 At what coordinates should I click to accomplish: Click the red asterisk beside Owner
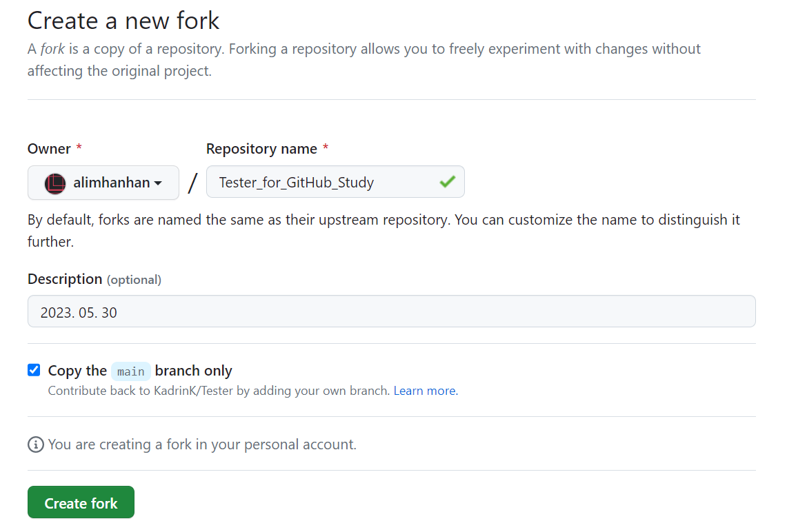point(79,149)
